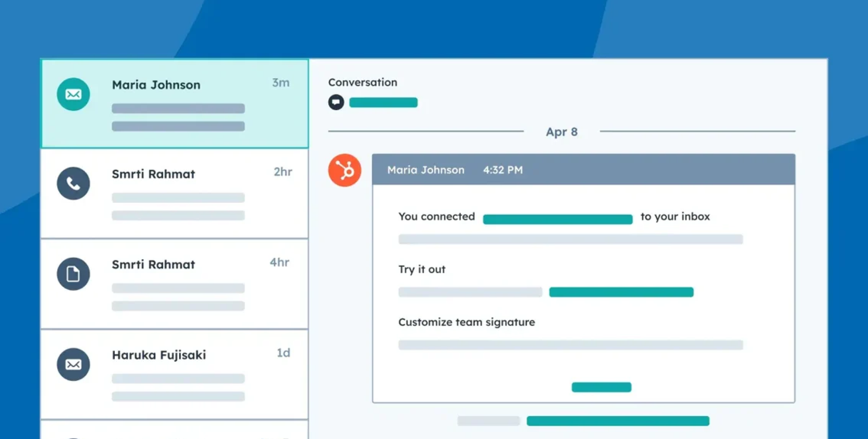Open the Smrti Rahmat name with 2hr timestamp
Image resolution: width=868 pixels, height=439 pixels.
click(153, 174)
